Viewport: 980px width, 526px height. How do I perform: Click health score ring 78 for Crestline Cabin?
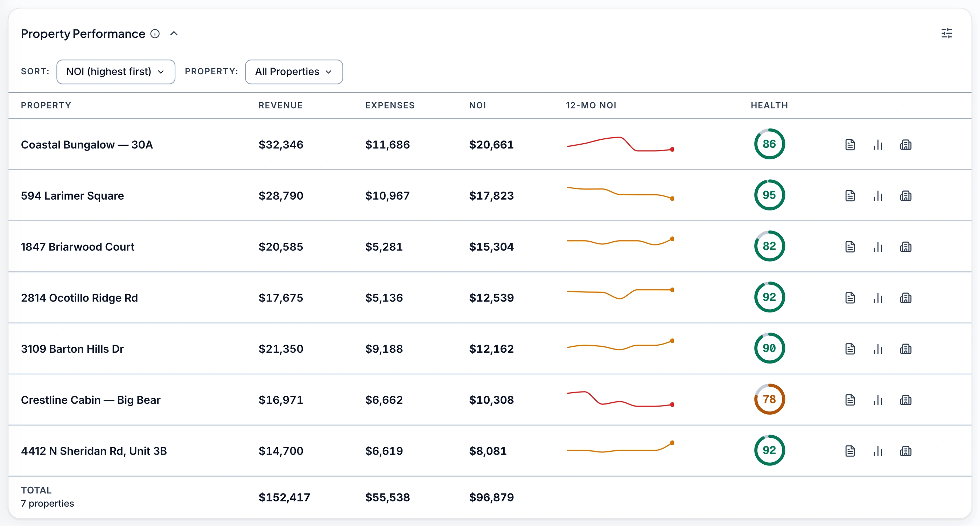point(769,399)
